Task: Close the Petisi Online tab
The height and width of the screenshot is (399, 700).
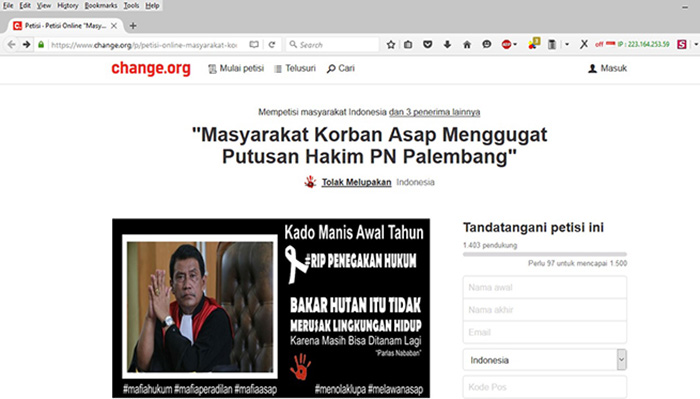Action: tap(114, 26)
